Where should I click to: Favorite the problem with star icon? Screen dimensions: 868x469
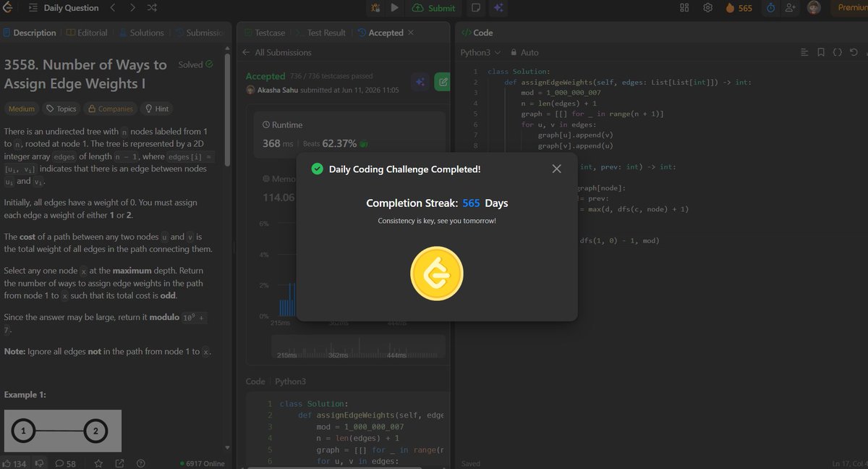98,463
